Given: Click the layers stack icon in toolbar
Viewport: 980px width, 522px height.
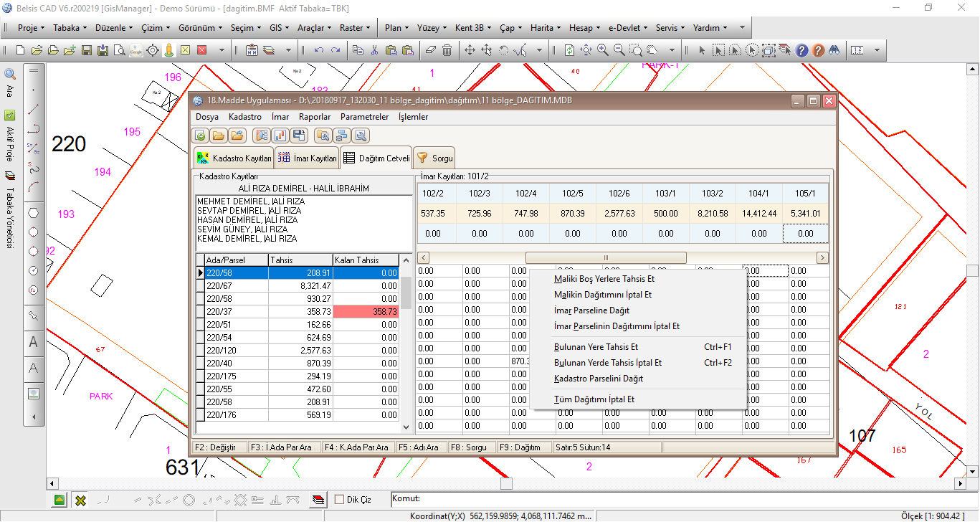Looking at the screenshot, I should click(269, 50).
